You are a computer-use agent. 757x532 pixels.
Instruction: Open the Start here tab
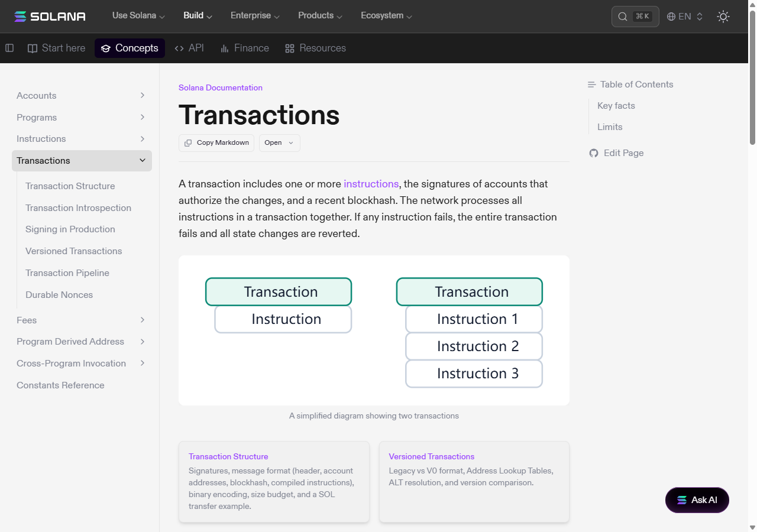[x=56, y=48]
